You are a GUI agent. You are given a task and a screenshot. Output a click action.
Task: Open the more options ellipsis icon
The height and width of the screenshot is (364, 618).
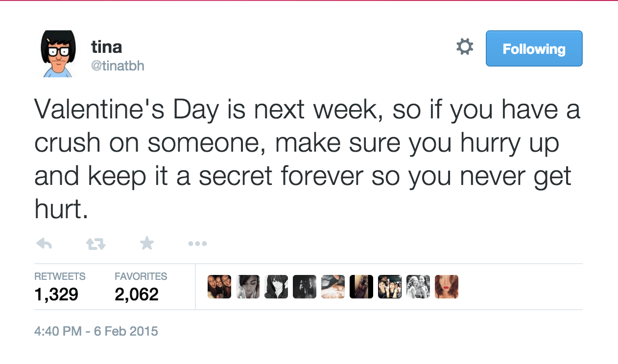(197, 243)
